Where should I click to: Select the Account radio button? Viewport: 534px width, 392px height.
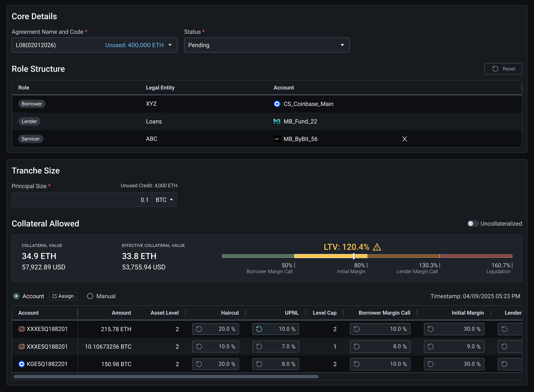click(x=16, y=296)
